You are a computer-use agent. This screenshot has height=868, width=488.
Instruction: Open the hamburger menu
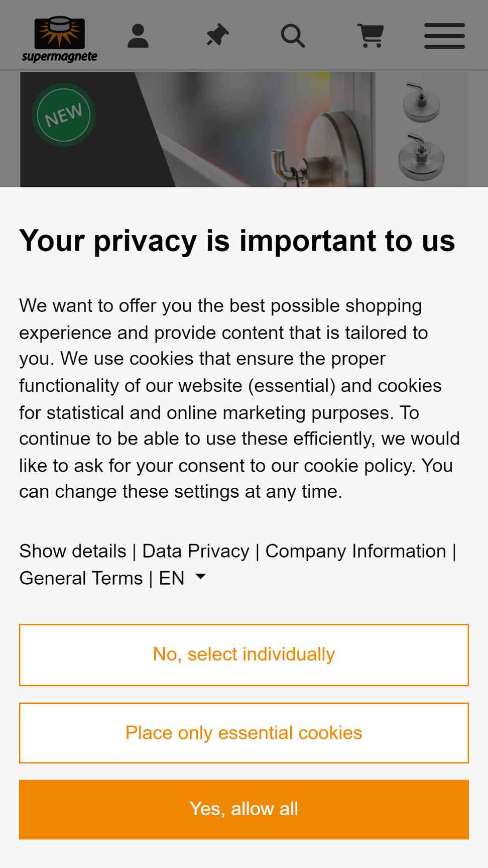444,36
